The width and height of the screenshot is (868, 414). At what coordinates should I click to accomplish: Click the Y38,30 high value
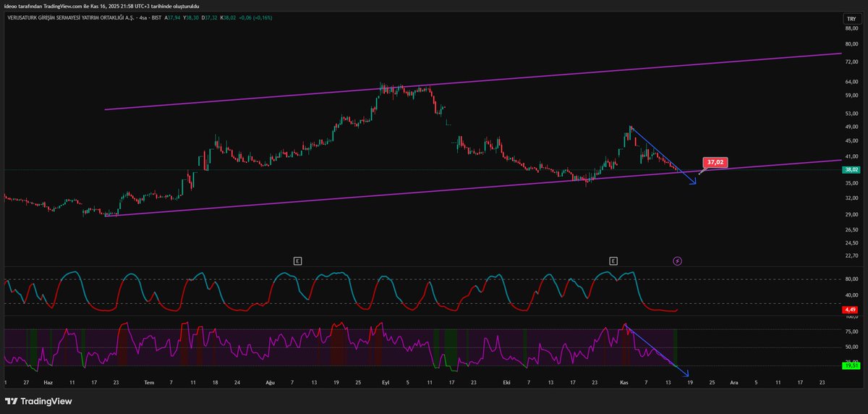click(191, 17)
